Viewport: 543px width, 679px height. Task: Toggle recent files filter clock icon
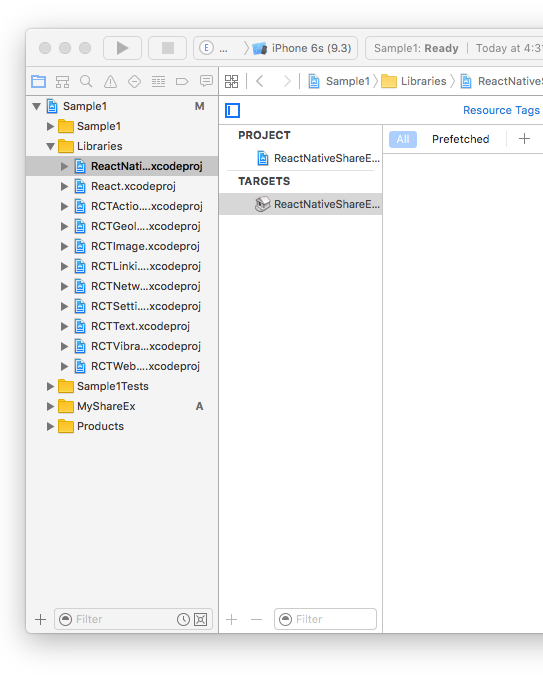point(183,619)
